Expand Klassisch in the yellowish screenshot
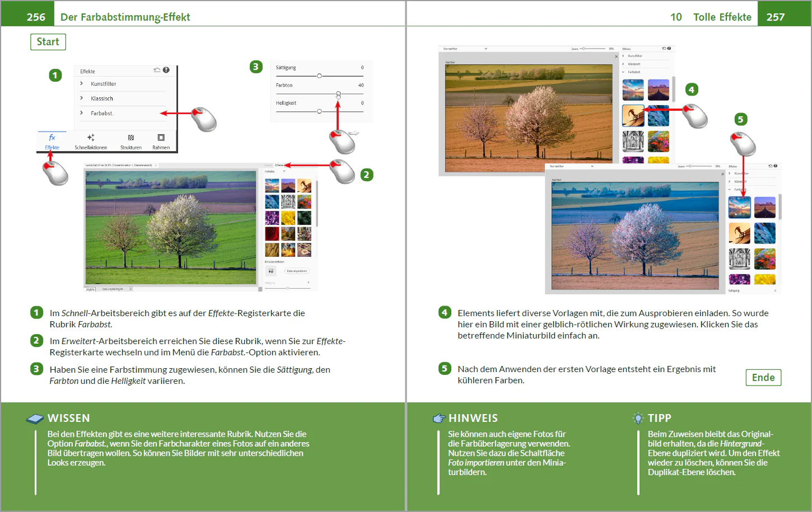 (x=645, y=64)
